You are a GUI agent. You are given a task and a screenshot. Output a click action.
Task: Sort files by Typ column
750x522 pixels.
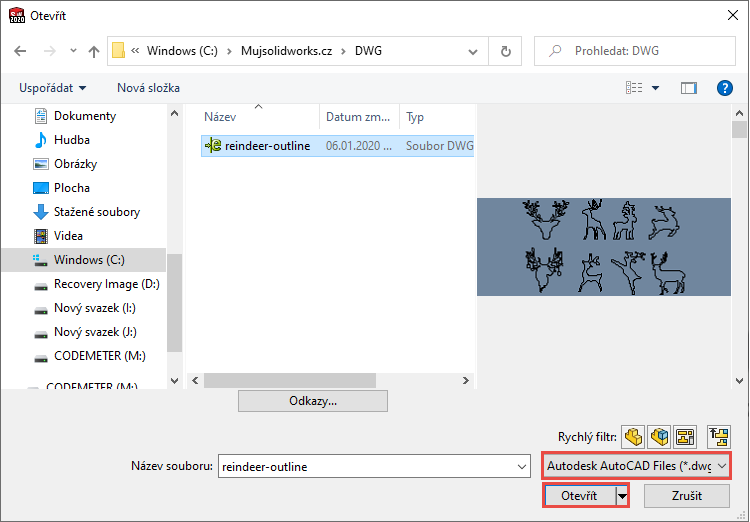pos(415,117)
